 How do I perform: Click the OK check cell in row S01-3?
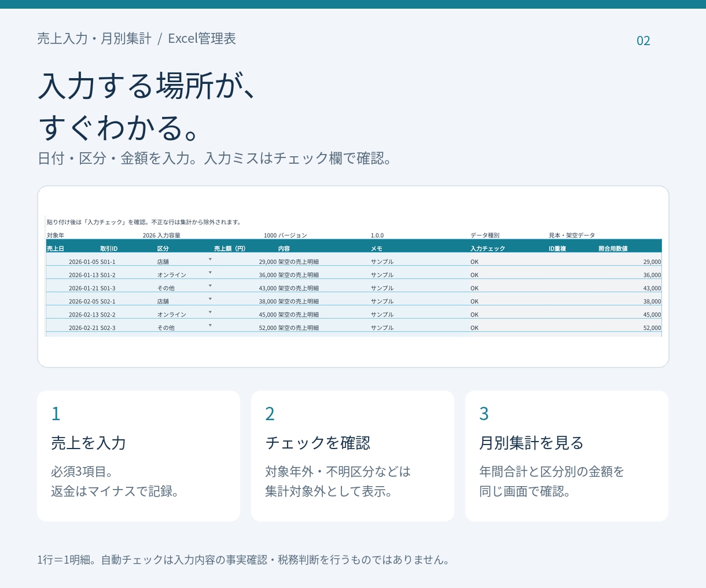click(475, 288)
